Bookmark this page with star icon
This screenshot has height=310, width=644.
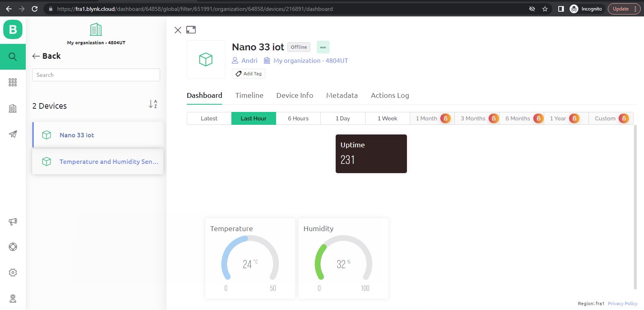[x=545, y=9]
